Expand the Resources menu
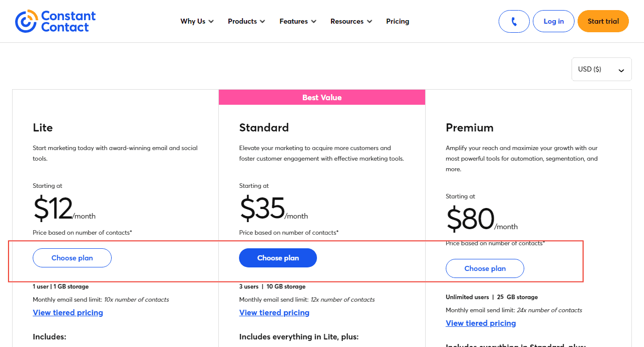 click(351, 21)
